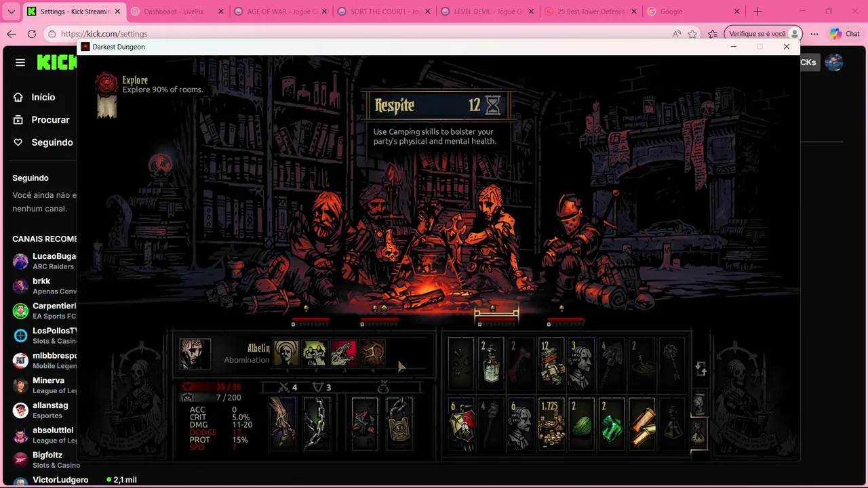Click Albelin's hero portrait
This screenshot has width=868, height=488.
coord(195,354)
